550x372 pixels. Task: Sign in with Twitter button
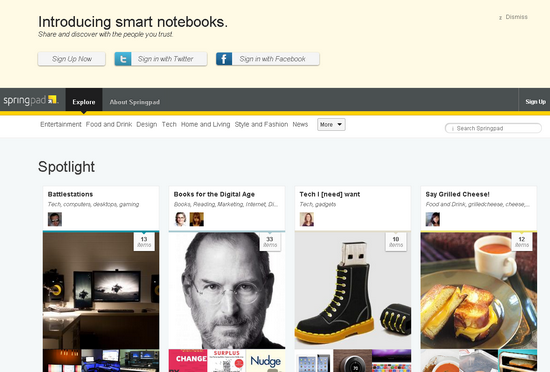point(161,59)
